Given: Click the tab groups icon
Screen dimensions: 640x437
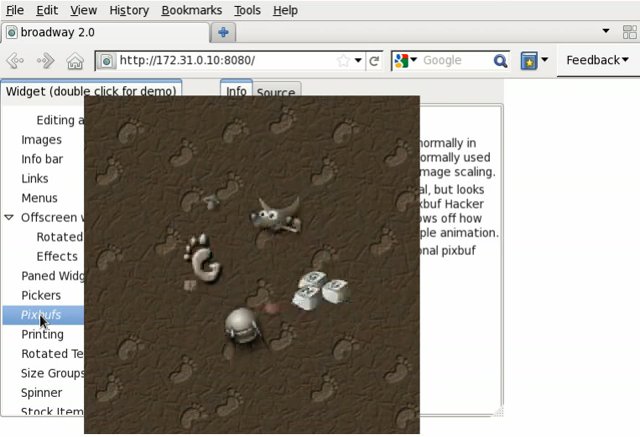Looking at the screenshot, I should tap(630, 32).
